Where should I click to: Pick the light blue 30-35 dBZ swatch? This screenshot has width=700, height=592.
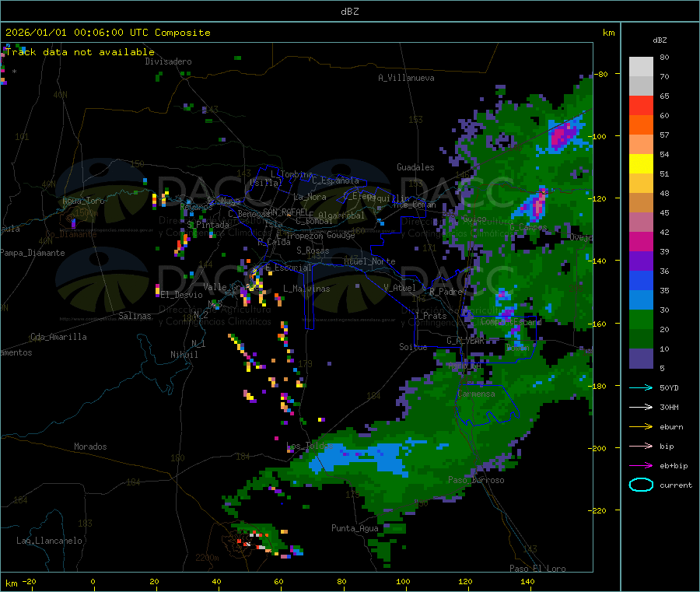[641, 300]
